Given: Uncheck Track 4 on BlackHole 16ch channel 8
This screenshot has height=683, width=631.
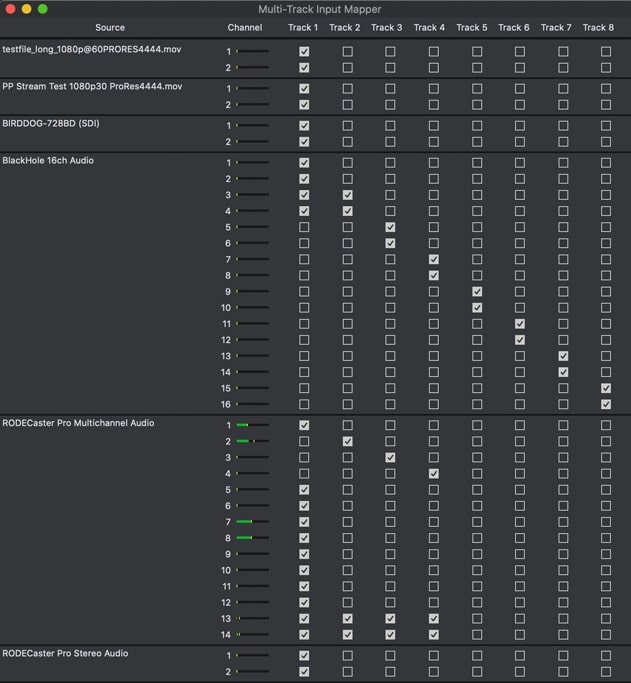Looking at the screenshot, I should (433, 275).
